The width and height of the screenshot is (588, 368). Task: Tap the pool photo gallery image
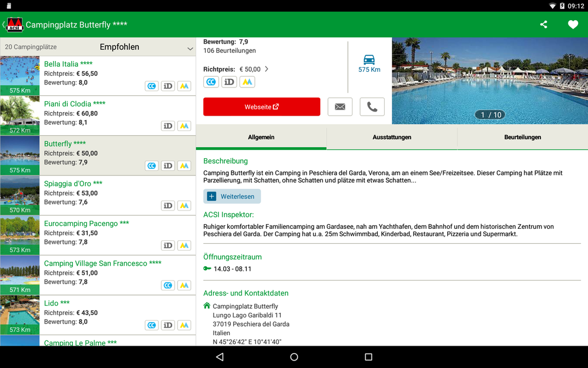coord(490,80)
